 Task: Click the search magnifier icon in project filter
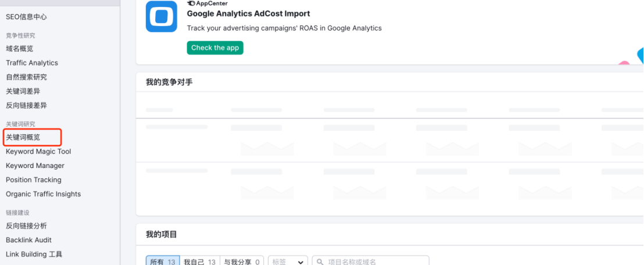click(x=320, y=262)
